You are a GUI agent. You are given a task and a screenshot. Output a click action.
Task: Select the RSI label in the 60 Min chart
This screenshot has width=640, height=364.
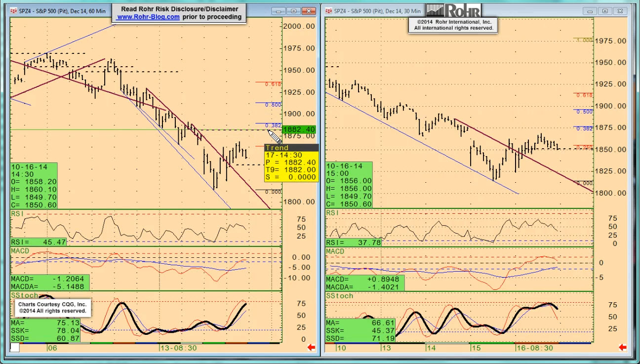pyautogui.click(x=18, y=213)
